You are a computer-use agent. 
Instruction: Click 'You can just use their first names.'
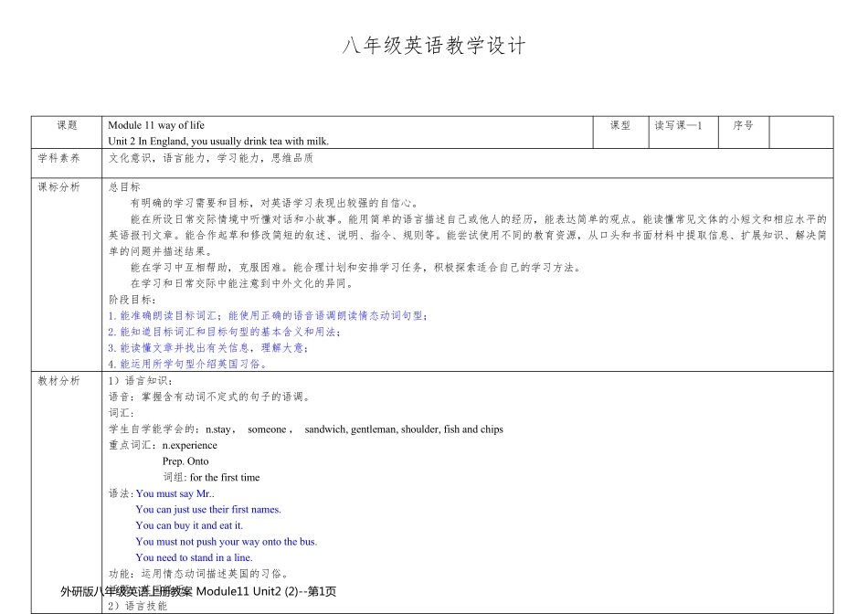click(x=208, y=509)
